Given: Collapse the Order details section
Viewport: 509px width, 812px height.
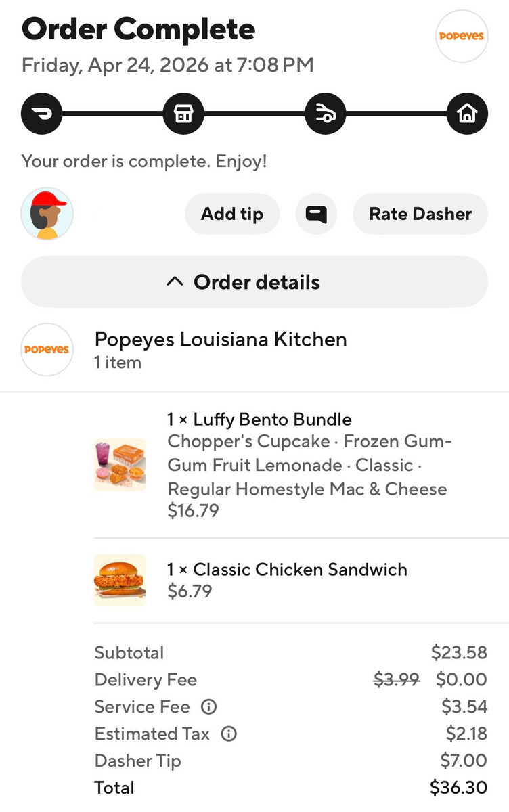Looking at the screenshot, I should [x=255, y=282].
